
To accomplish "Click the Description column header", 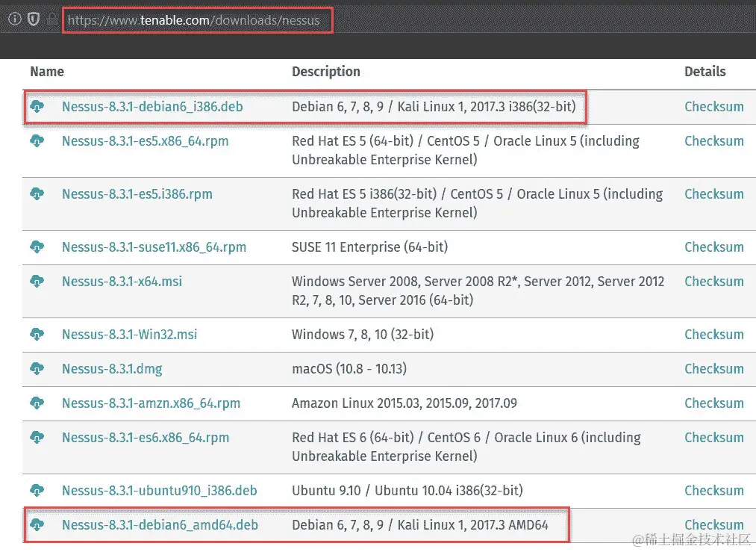I will [326, 72].
